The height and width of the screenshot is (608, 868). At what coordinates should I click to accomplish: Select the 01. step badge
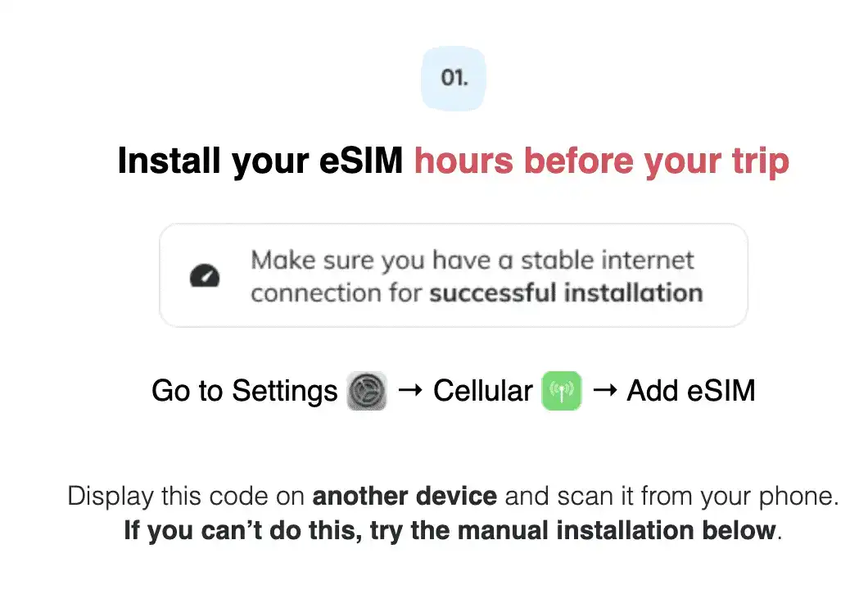coord(454,79)
